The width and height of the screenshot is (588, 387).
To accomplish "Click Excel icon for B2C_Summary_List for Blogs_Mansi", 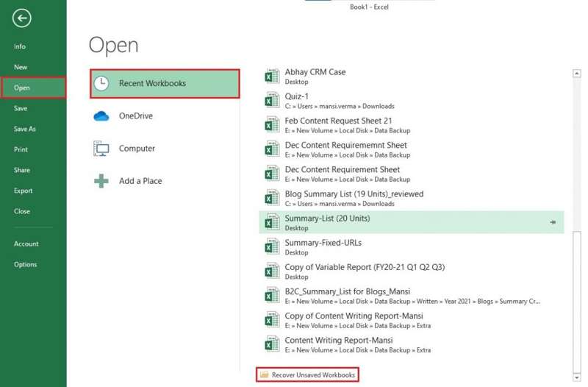I will tap(272, 296).
